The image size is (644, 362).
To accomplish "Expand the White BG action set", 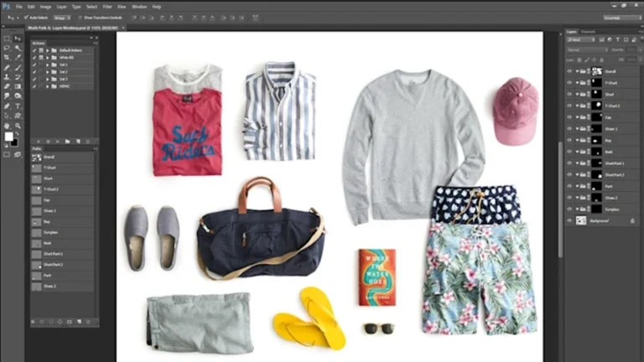I will pyautogui.click(x=48, y=58).
